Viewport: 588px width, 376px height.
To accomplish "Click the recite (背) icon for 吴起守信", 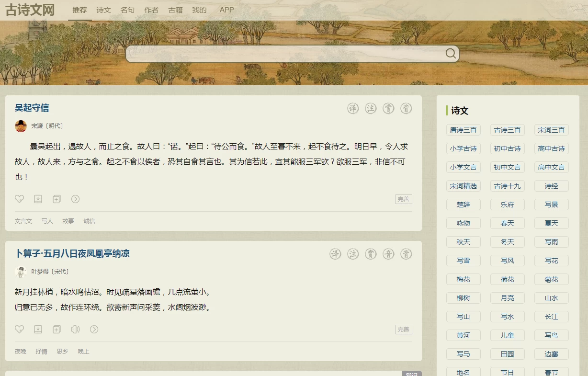I will (407, 108).
